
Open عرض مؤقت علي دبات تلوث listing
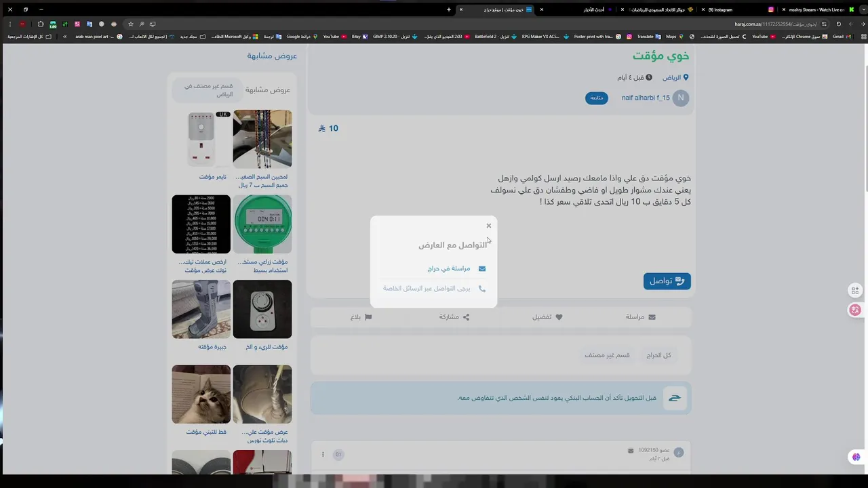[262, 394]
